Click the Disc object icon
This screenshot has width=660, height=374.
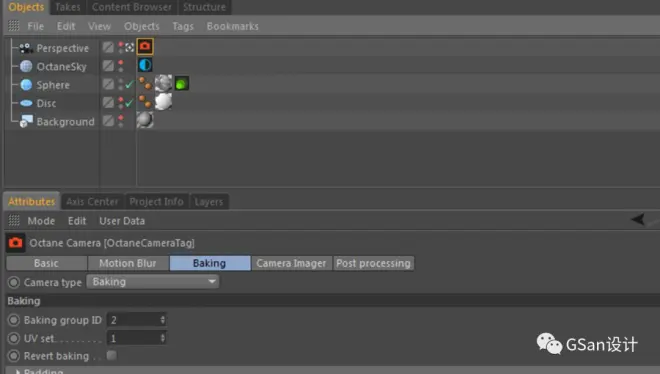tap(26, 103)
